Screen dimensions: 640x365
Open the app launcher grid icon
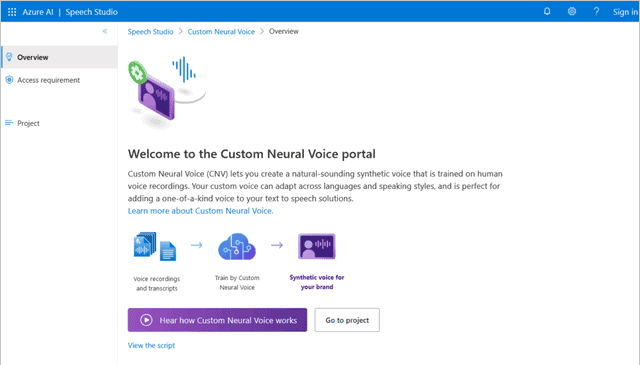(12, 12)
